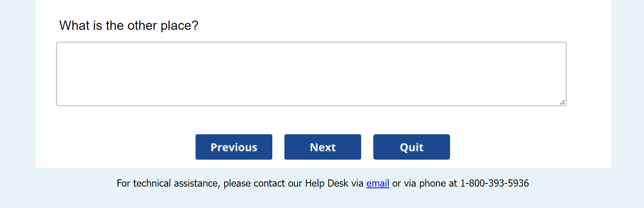Click the resize grip in the text box corner
The height and width of the screenshot is (208, 644).
pyautogui.click(x=562, y=102)
